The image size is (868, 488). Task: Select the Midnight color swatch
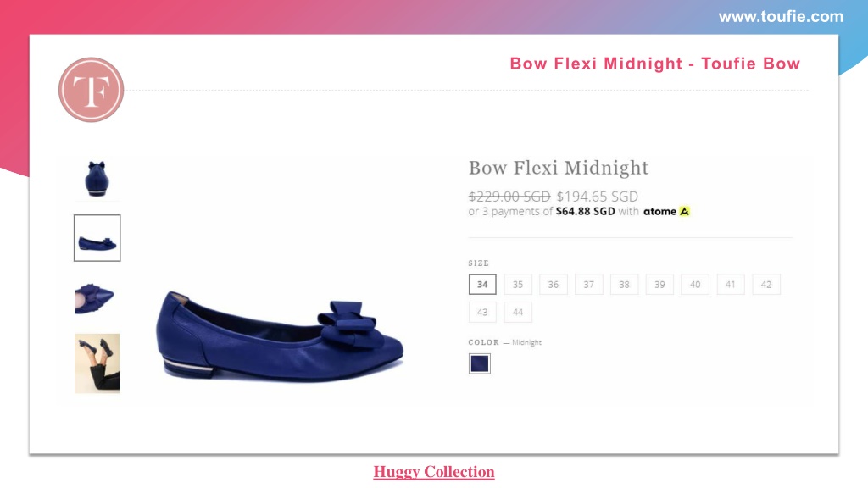480,363
